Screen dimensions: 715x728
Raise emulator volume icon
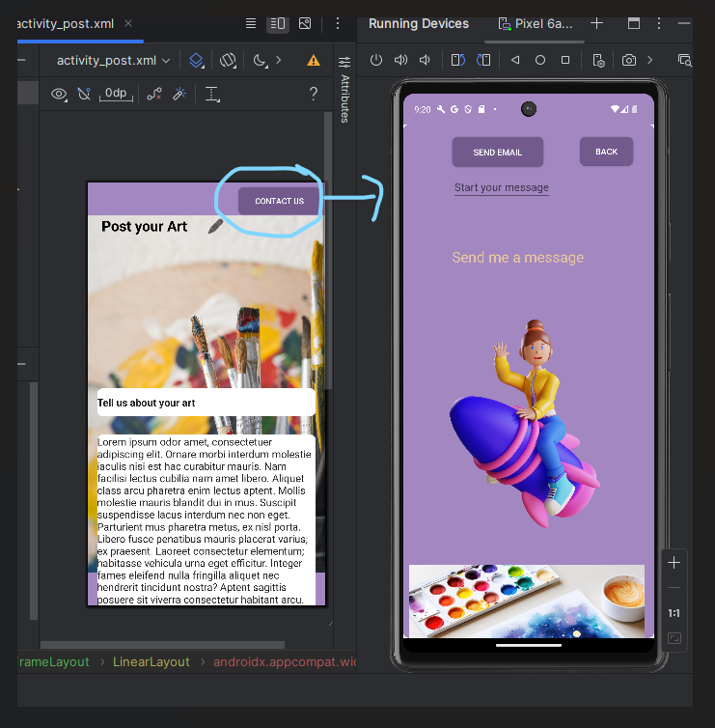point(400,60)
